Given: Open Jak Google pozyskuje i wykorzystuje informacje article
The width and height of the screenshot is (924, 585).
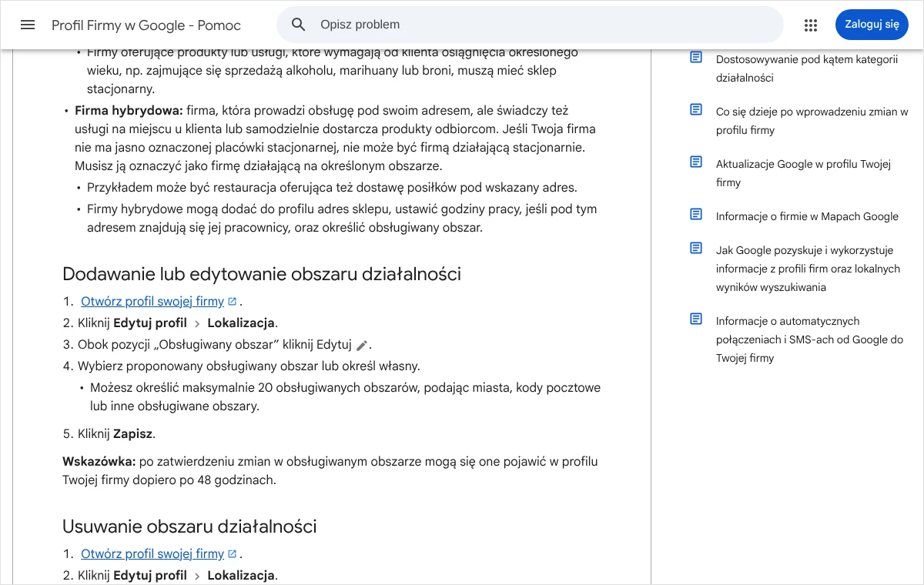Looking at the screenshot, I should [808, 269].
